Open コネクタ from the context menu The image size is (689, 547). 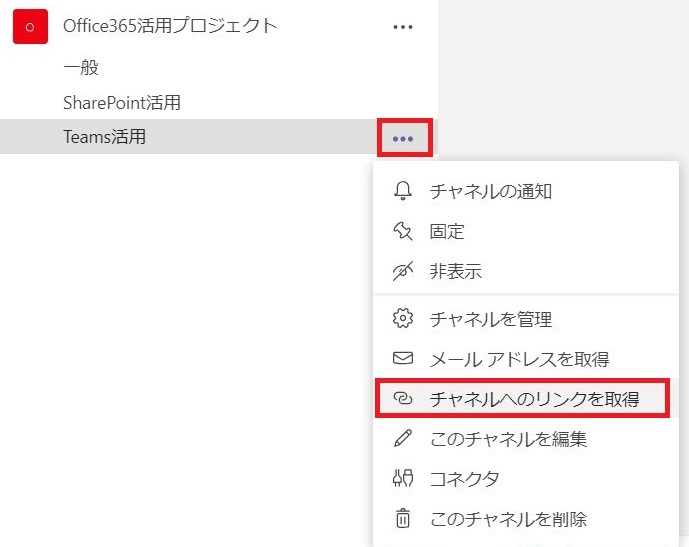(526, 478)
